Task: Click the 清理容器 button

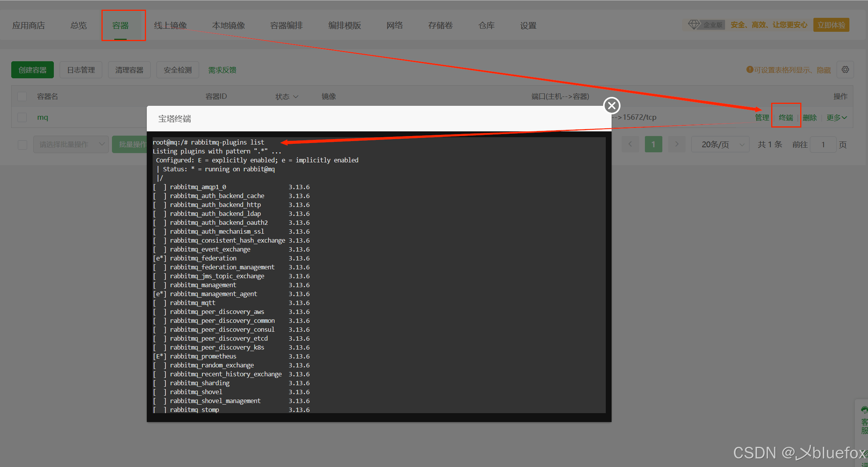Action: point(129,70)
